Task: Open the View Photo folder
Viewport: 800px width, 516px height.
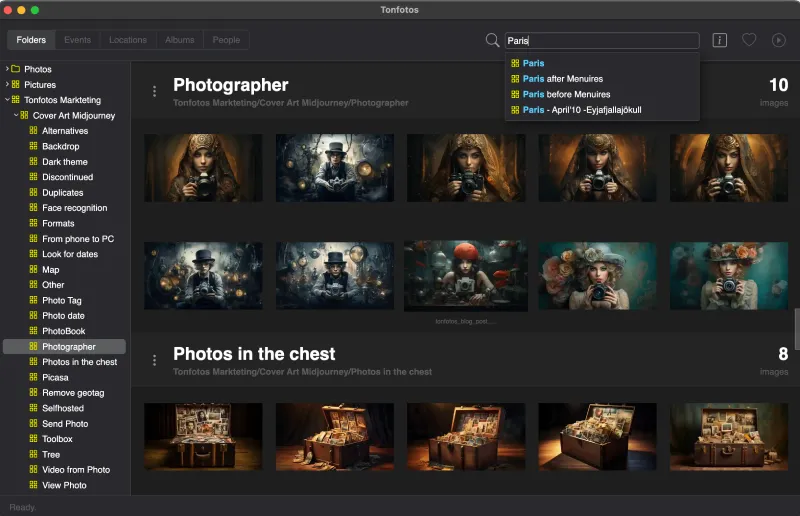Action: [64, 485]
